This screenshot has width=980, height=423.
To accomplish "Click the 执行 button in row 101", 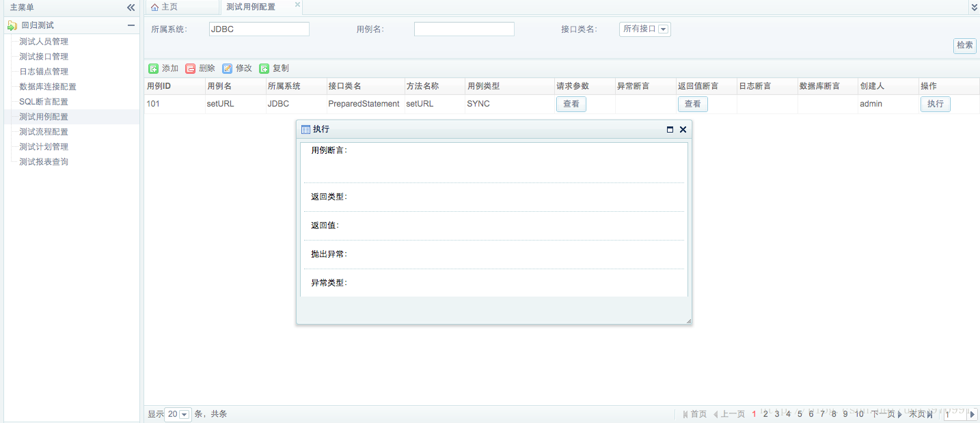I will point(935,104).
